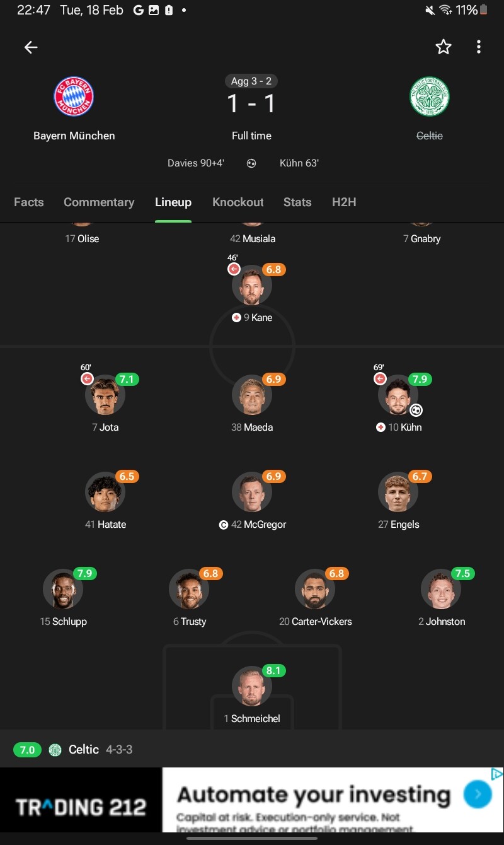The height and width of the screenshot is (845, 504).
Task: Tap the goal ball icon between scorers
Action: coord(251,163)
